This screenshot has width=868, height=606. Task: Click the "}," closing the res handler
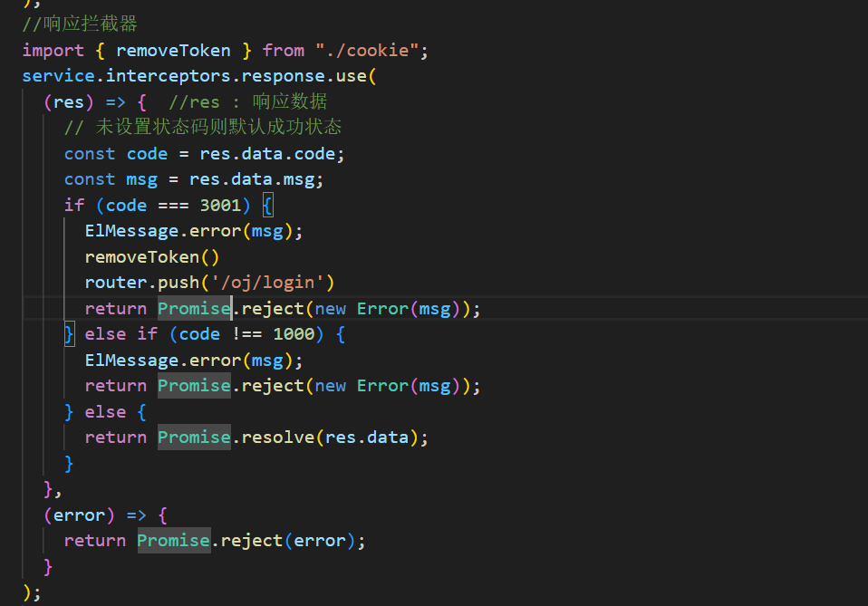pos(53,489)
